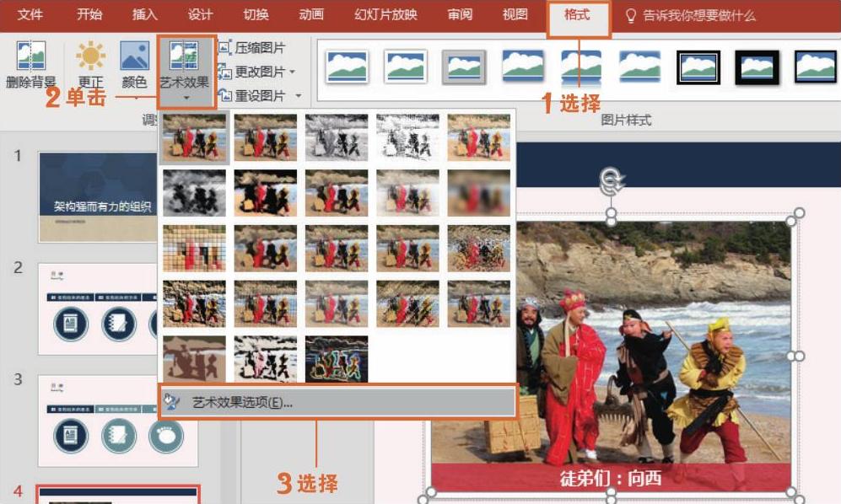This screenshot has height=504, width=841.
Task: Choose the scattered glass effect ending third row
Action: tap(479, 249)
